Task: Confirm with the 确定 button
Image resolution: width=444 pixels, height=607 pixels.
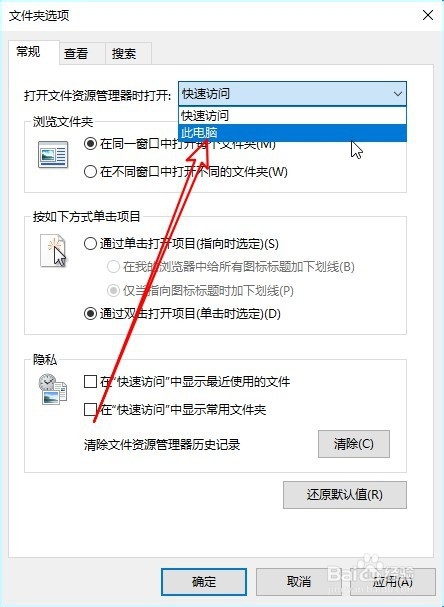Action: pos(204,581)
